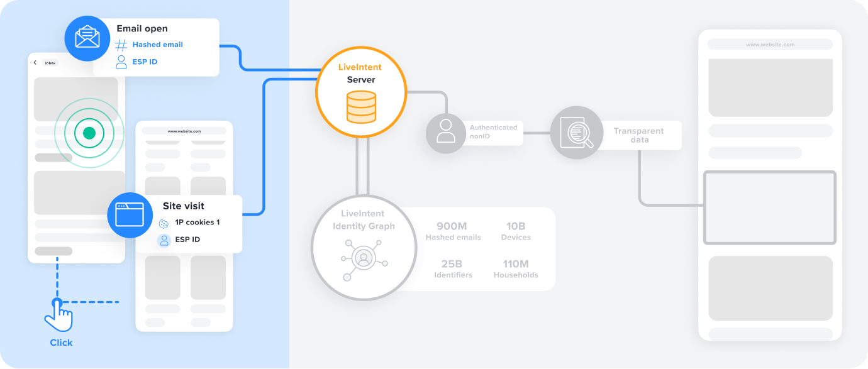Click the green pulsing circle in the inbox
This screenshot has height=369, width=868.
[89, 133]
